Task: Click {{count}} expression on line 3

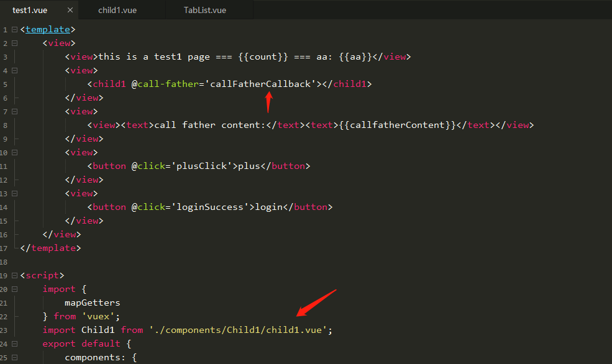Action: pyautogui.click(x=263, y=57)
